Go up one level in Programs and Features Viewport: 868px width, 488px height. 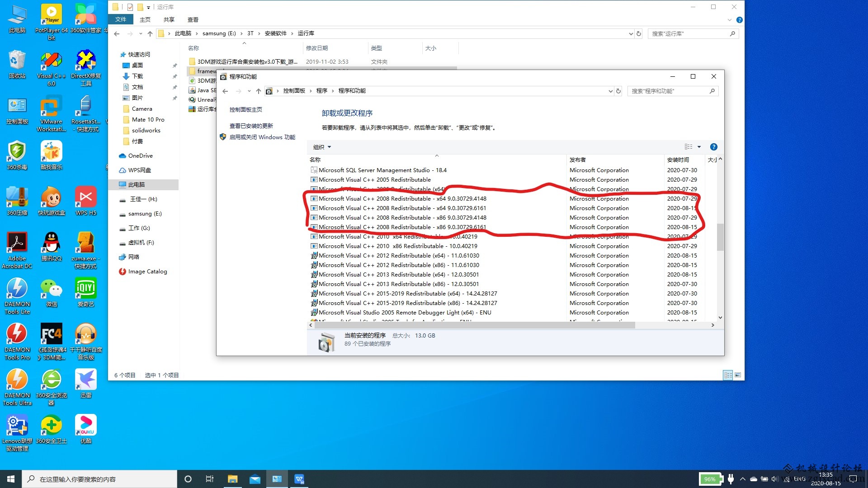tap(259, 91)
